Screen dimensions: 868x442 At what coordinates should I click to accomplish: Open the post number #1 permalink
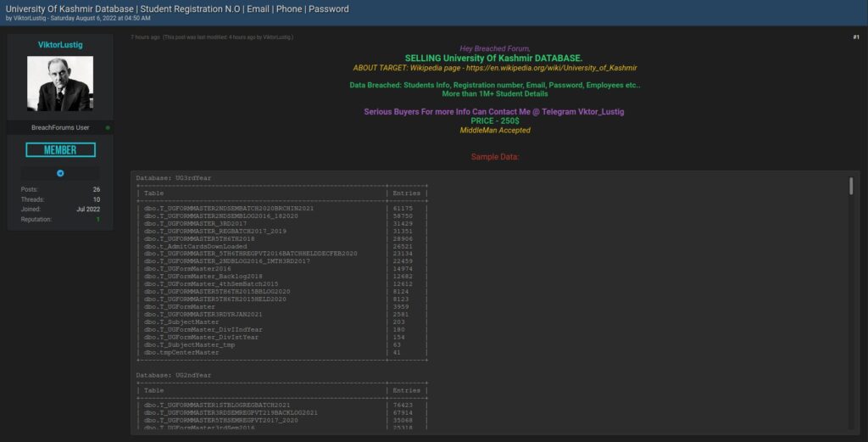(856, 37)
